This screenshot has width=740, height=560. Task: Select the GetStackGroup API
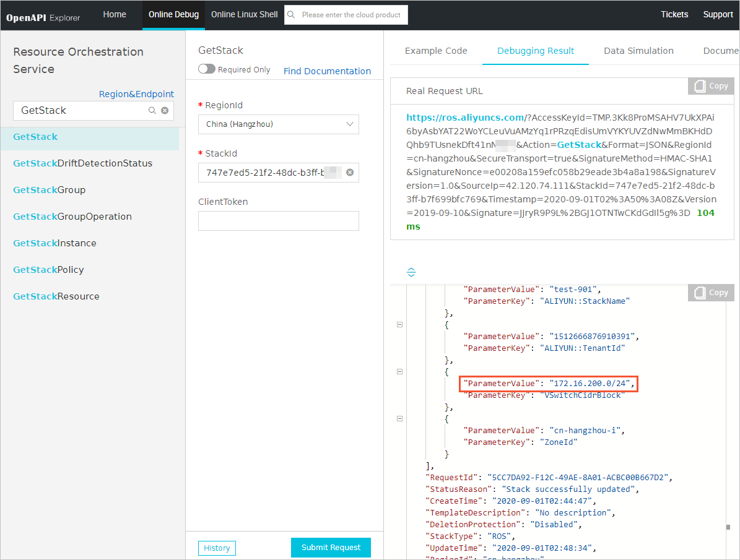49,189
